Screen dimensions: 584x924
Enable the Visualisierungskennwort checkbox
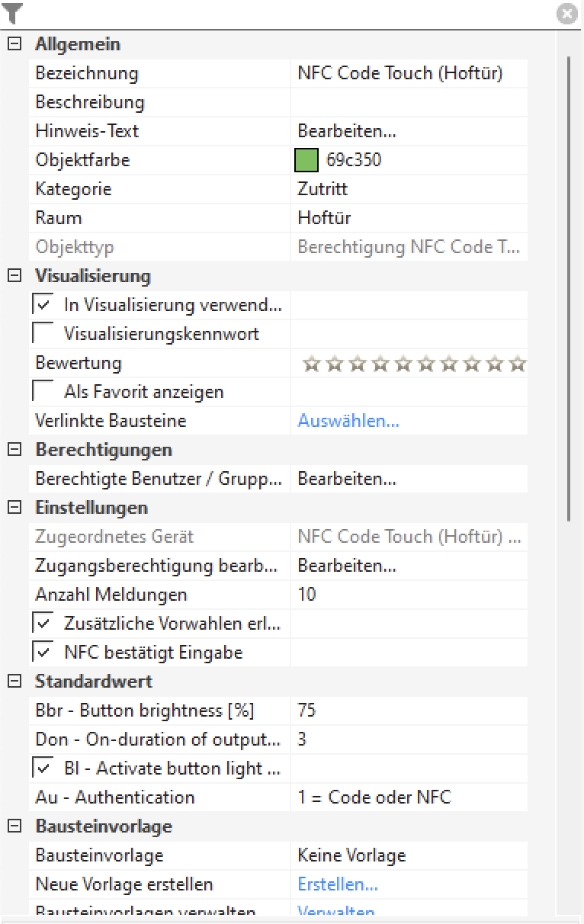click(x=43, y=334)
